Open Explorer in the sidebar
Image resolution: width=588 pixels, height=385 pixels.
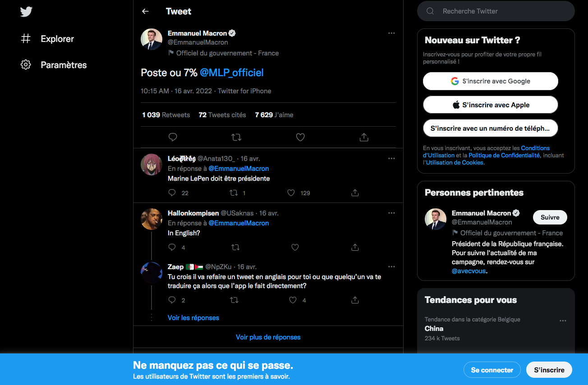tap(57, 39)
